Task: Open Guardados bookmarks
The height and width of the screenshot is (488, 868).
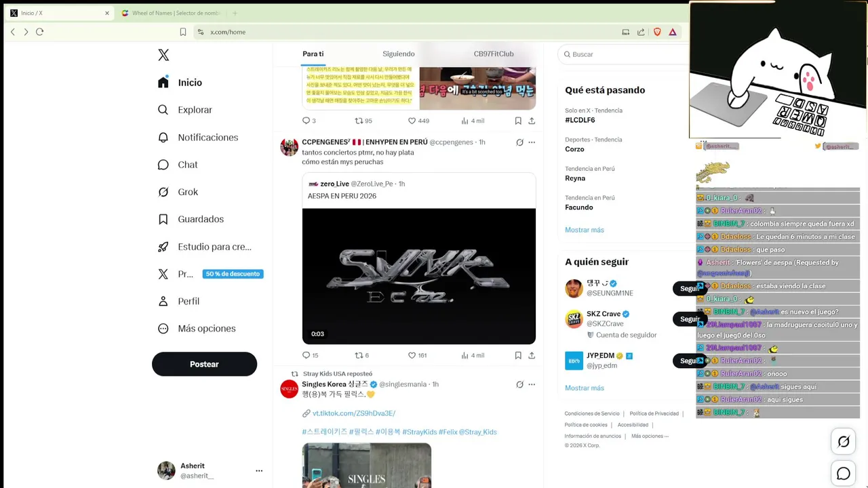Action: point(190,219)
